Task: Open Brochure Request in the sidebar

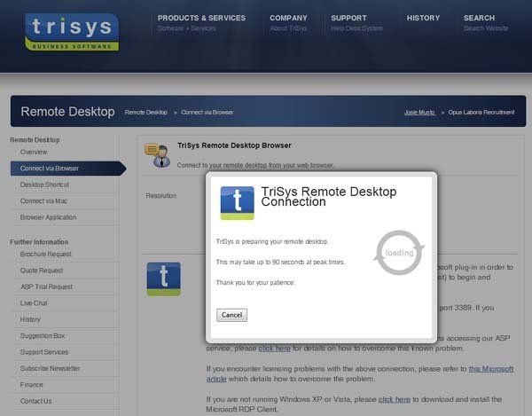Action: pyautogui.click(x=46, y=255)
